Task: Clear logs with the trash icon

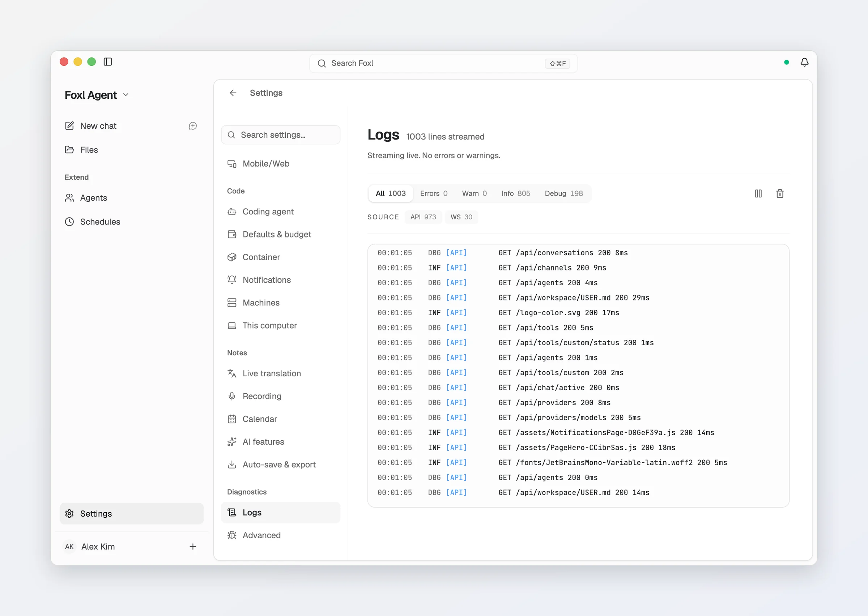Action: (x=780, y=193)
